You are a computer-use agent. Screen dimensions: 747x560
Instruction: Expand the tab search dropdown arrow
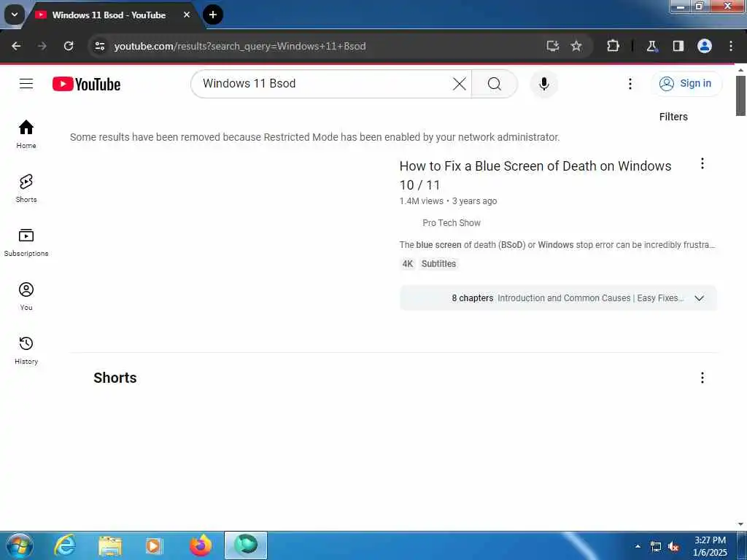(x=15, y=15)
